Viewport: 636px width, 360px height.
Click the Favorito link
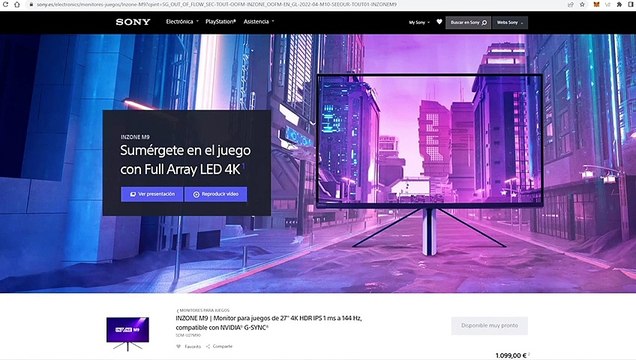(193, 347)
